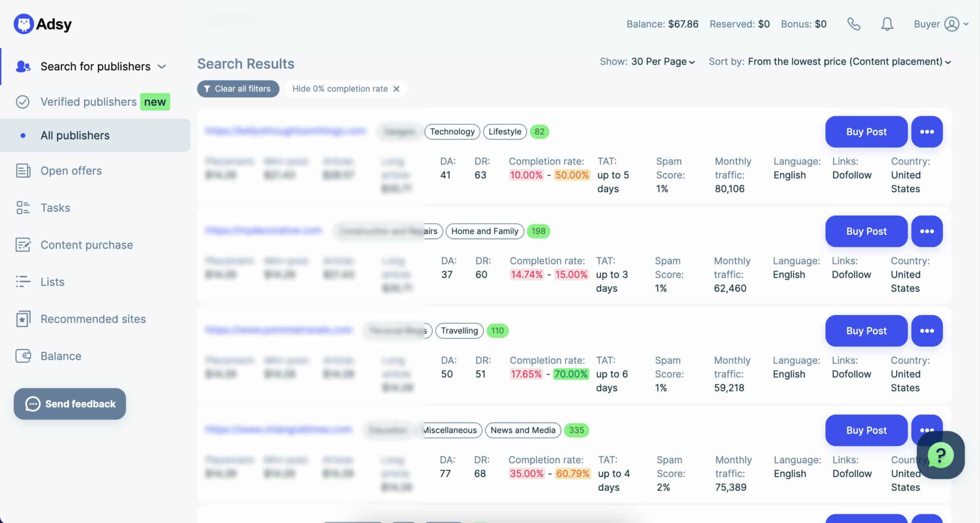Expand the Buyer account dropdown chevron
The image size is (980, 523).
pos(966,24)
